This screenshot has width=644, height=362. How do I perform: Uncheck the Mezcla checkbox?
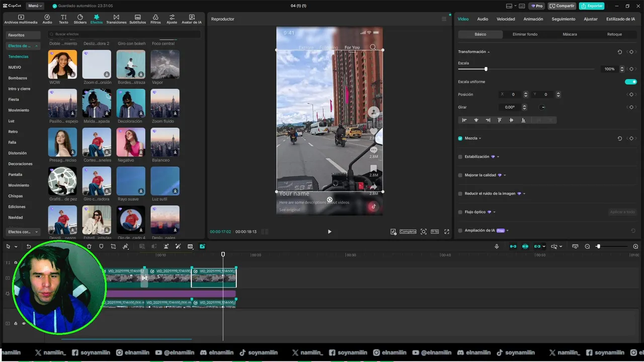[460, 138]
